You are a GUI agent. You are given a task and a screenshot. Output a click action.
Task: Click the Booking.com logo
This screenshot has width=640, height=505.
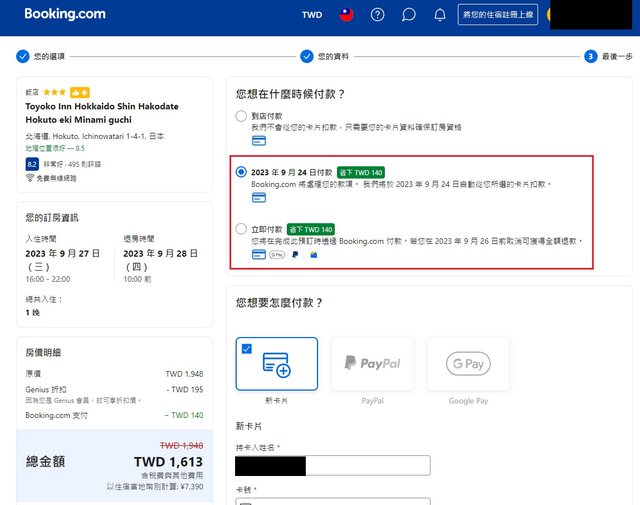(65, 15)
